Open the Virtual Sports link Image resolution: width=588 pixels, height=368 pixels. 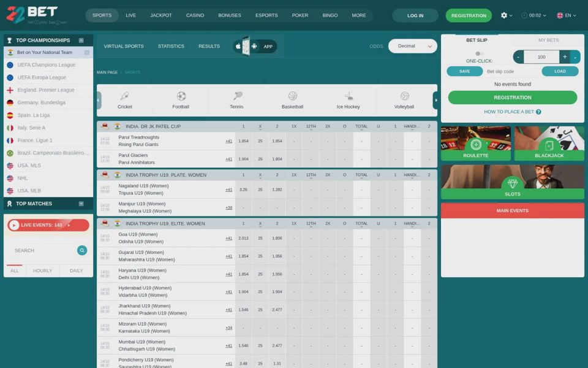[x=124, y=46]
